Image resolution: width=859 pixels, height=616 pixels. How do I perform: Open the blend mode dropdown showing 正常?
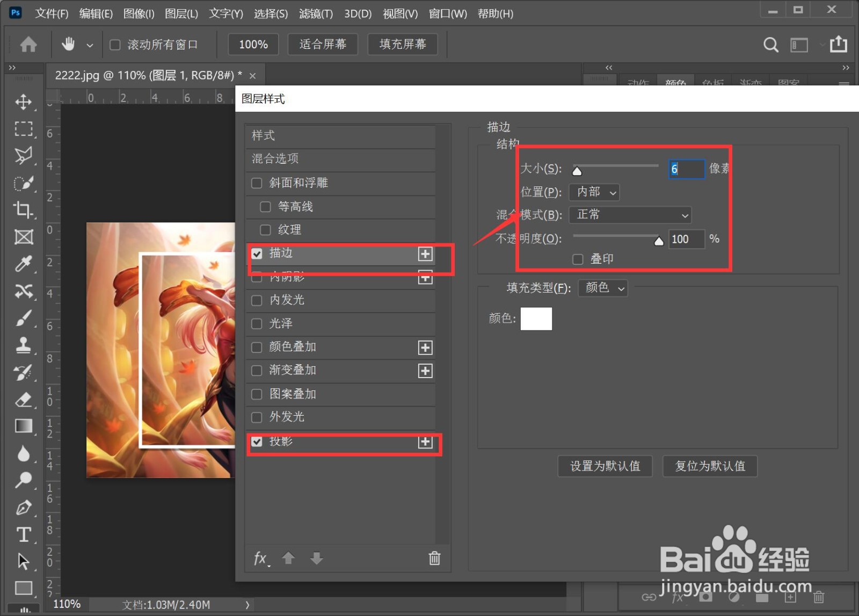630,215
